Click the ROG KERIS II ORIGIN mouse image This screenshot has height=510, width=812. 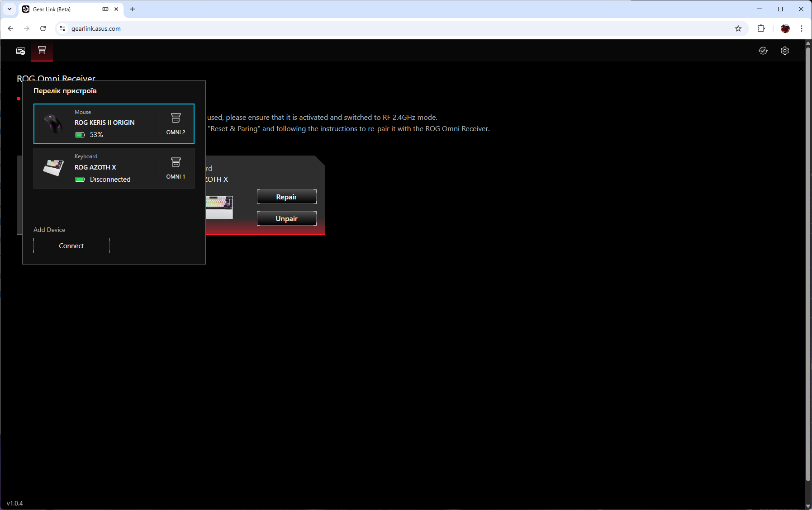(53, 123)
